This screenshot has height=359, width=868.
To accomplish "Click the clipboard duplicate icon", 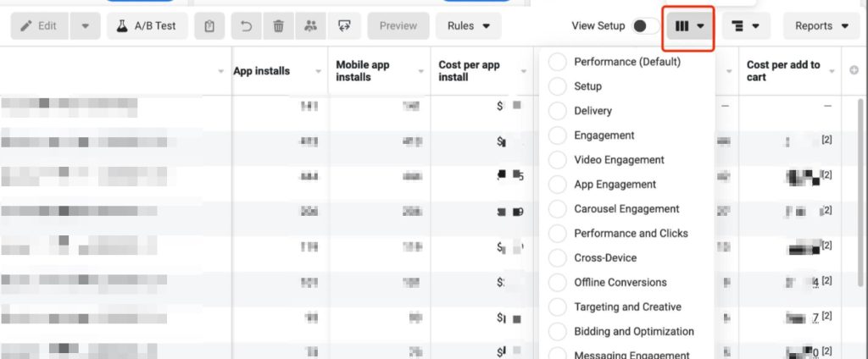I will [x=209, y=26].
